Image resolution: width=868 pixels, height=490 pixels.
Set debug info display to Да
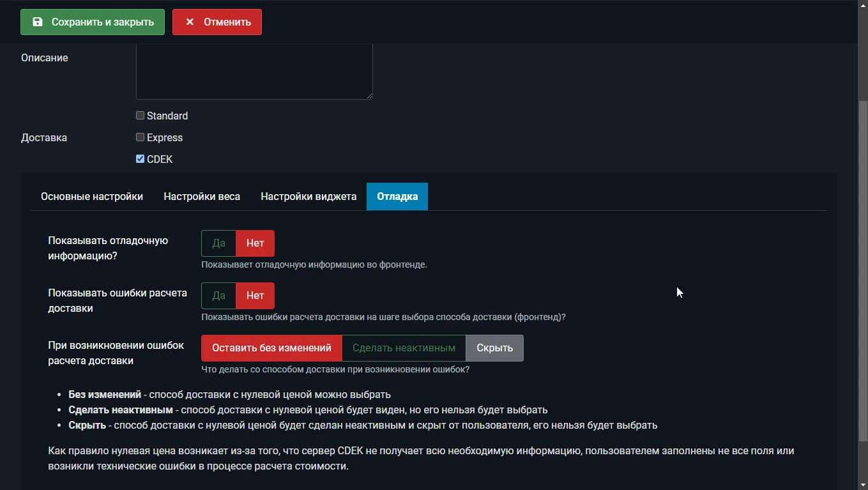[218, 243]
